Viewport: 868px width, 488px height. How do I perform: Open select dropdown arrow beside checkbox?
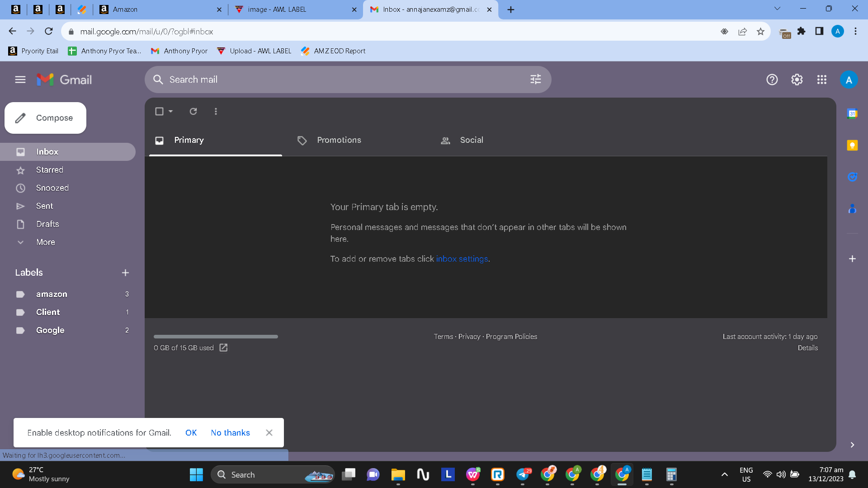pyautogui.click(x=171, y=111)
